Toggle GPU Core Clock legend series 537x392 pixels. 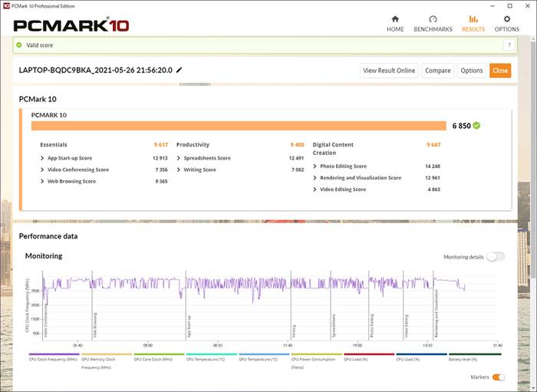pos(159,358)
